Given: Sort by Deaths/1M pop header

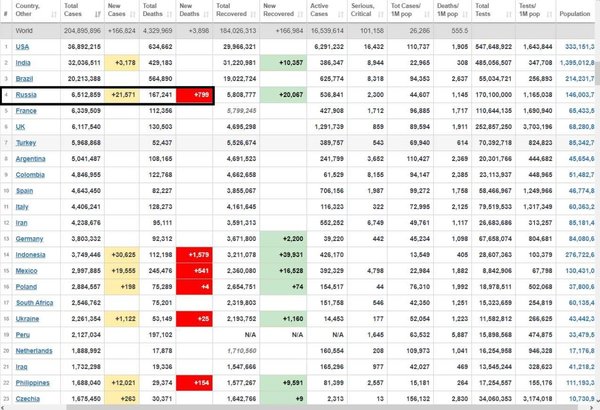Looking at the screenshot, I should point(452,10).
